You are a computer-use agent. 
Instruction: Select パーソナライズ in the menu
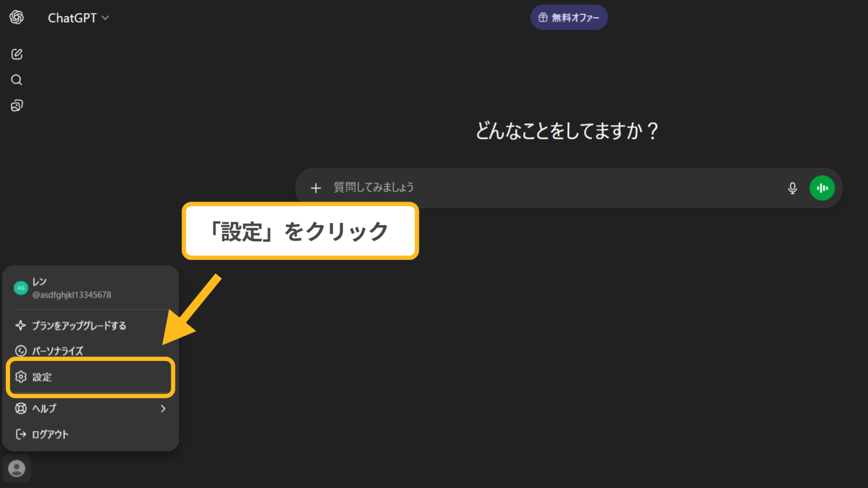tap(57, 351)
